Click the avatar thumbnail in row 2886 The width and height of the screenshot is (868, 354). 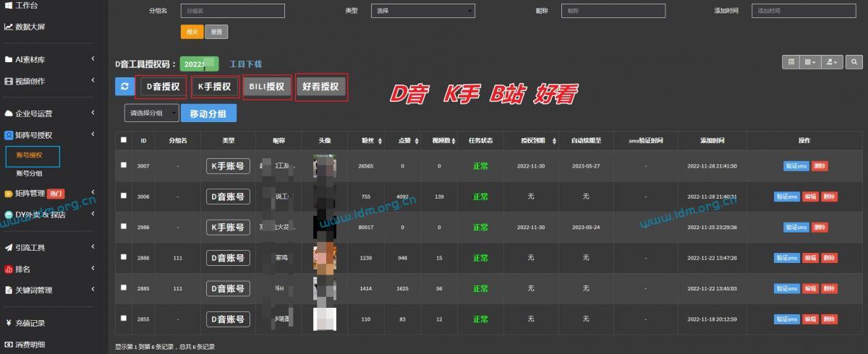pyautogui.click(x=325, y=258)
